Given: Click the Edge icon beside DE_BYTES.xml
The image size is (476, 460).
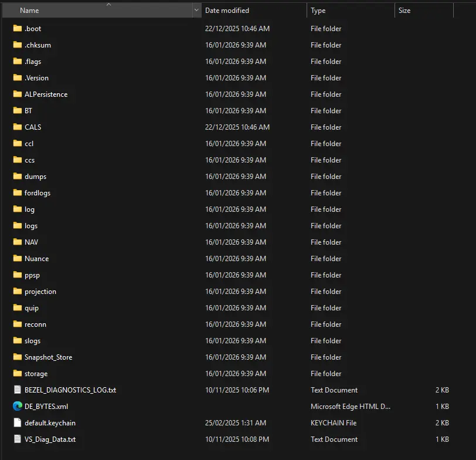Looking at the screenshot, I should [18, 406].
